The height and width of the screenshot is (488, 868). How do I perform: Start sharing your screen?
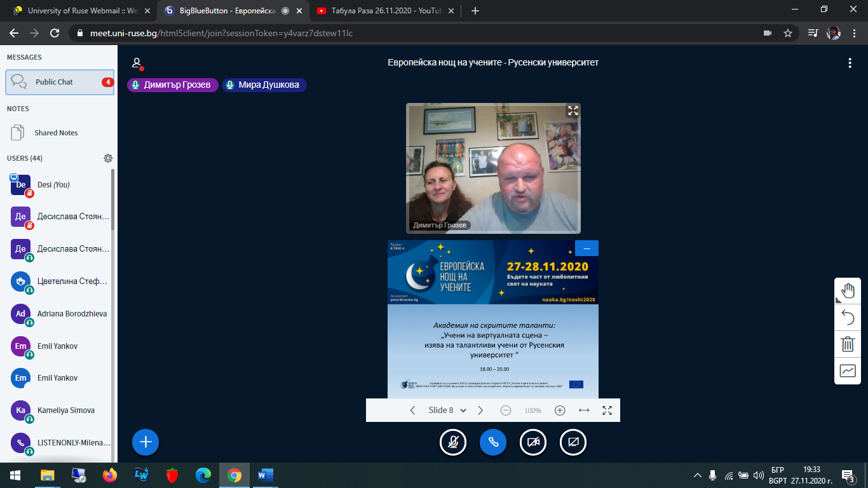click(x=573, y=442)
